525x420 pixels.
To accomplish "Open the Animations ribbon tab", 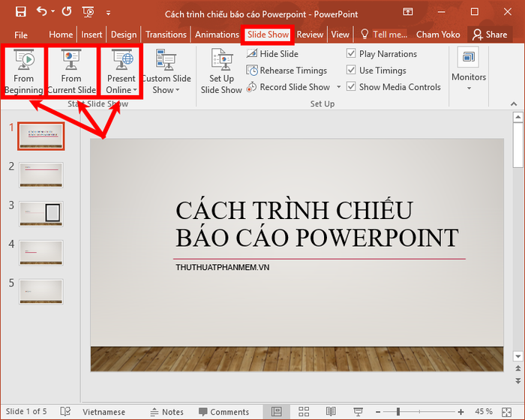I will click(x=217, y=34).
